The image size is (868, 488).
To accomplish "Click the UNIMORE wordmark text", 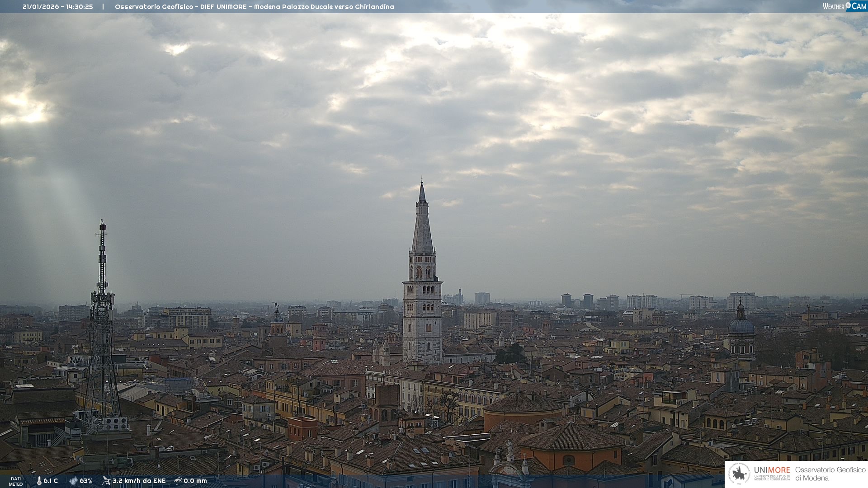I will click(x=772, y=470).
